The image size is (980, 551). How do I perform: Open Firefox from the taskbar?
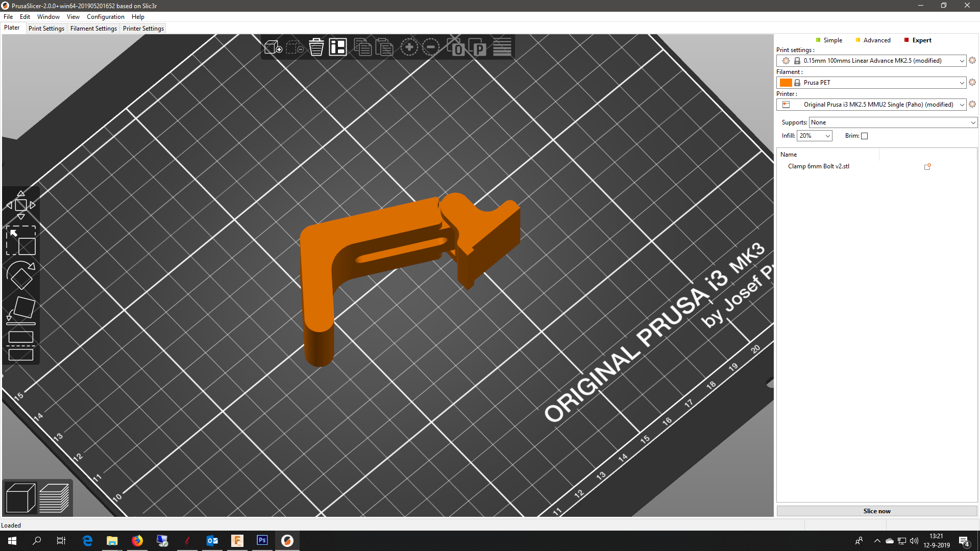(137, 541)
